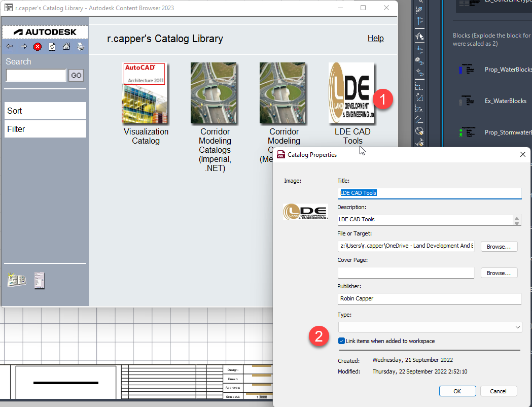Click the Create New Catalog book icon
The image size is (532, 407).
16,280
